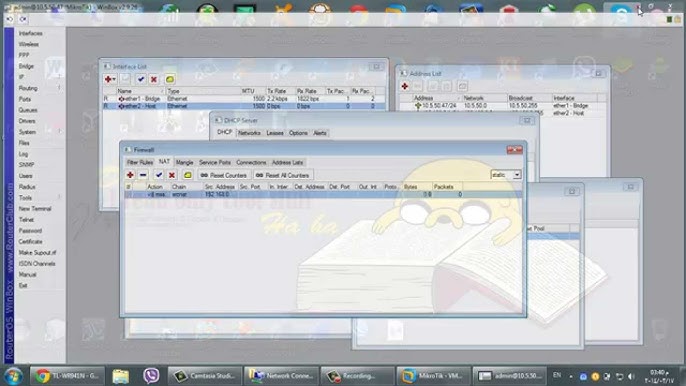Open the Telnet menu item
This screenshot has width=686, height=386.
[26, 219]
